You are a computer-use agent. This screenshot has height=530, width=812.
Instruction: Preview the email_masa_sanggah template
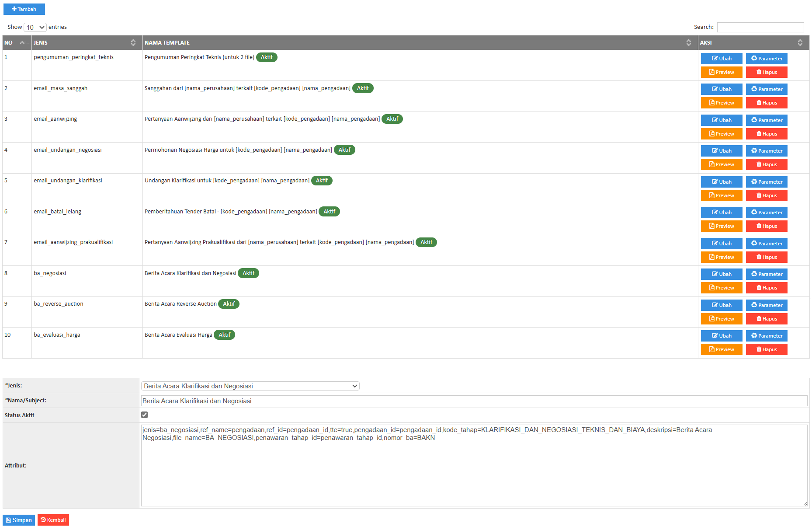coord(722,103)
